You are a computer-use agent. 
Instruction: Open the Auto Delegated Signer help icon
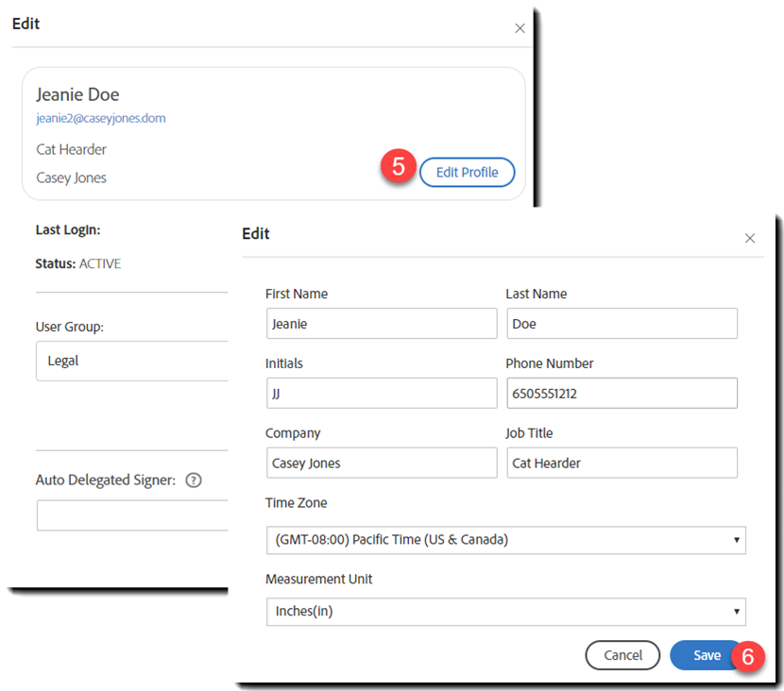[x=194, y=480]
